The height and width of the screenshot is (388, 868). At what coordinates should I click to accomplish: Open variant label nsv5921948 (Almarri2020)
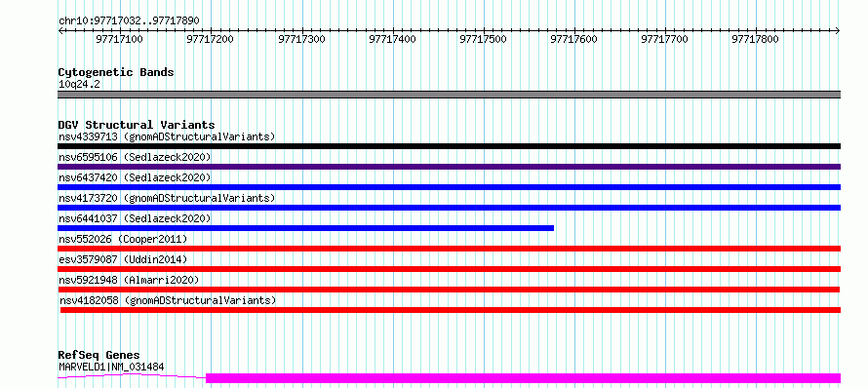coord(129,280)
